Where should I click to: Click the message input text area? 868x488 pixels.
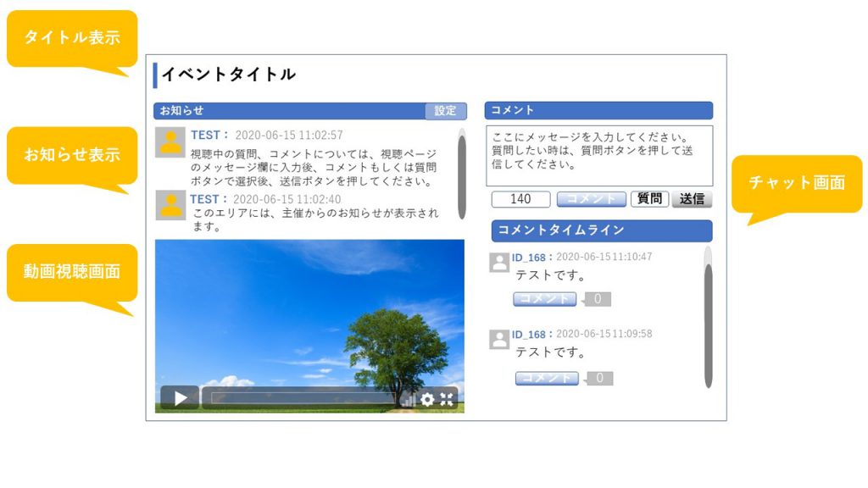pyautogui.click(x=599, y=156)
